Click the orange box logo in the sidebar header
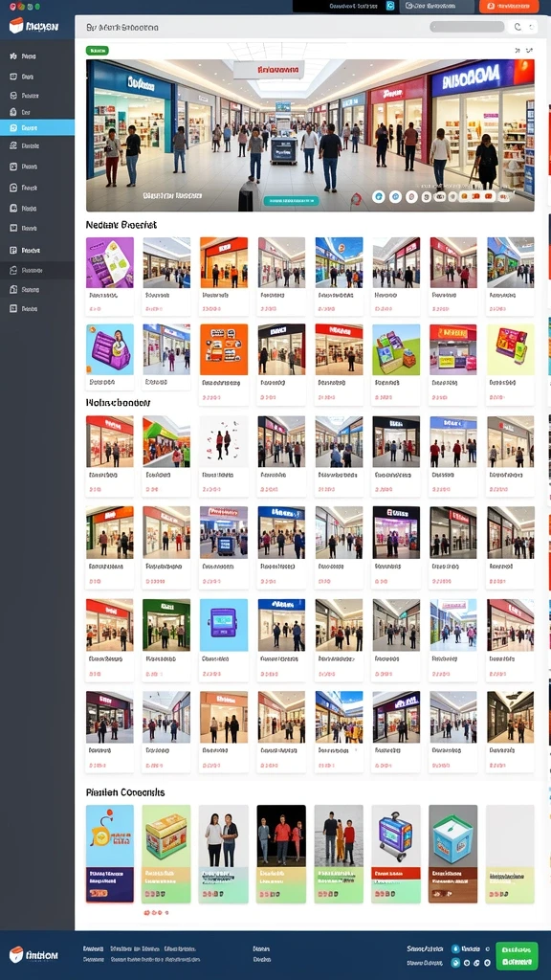 point(16,25)
